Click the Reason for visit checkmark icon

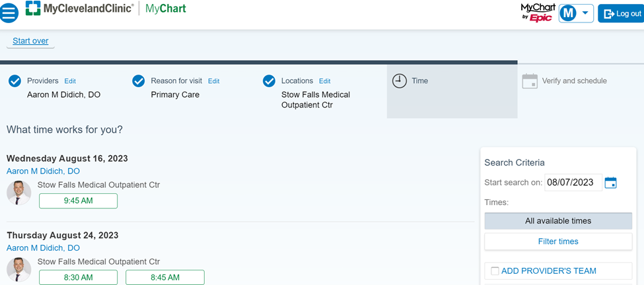(139, 81)
